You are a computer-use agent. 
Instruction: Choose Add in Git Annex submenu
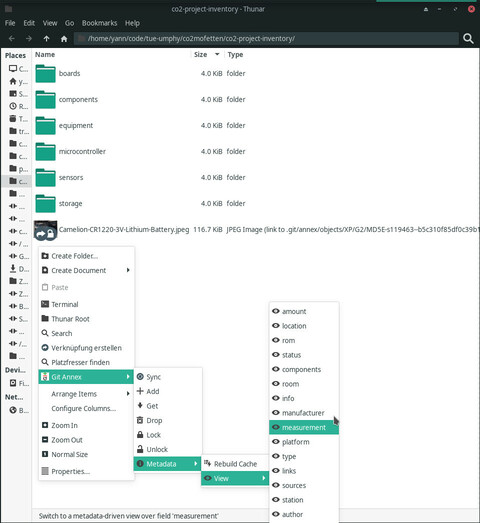(168, 392)
